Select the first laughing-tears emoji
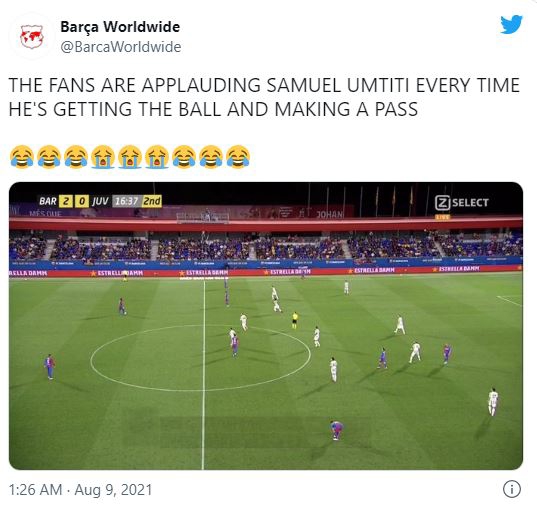 pos(22,157)
